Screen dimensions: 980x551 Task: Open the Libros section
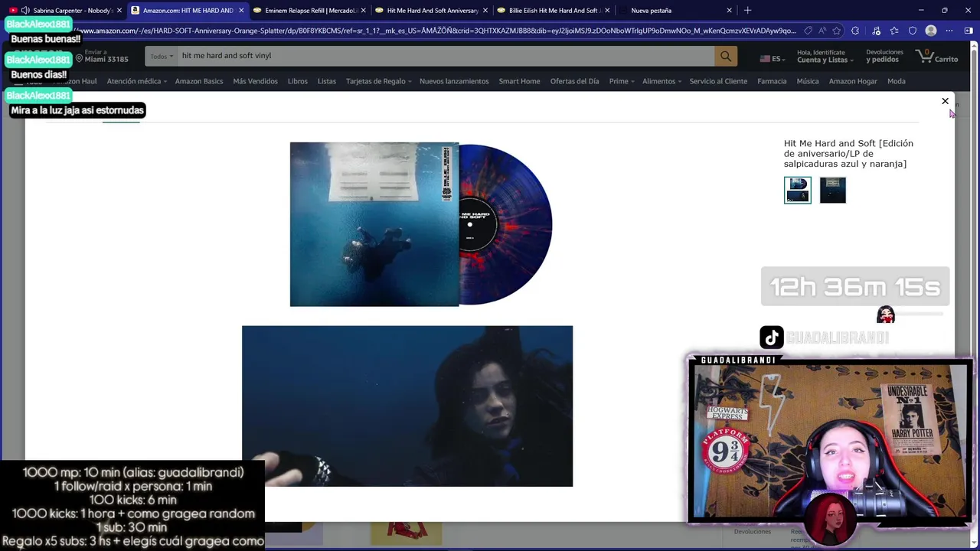pos(298,81)
